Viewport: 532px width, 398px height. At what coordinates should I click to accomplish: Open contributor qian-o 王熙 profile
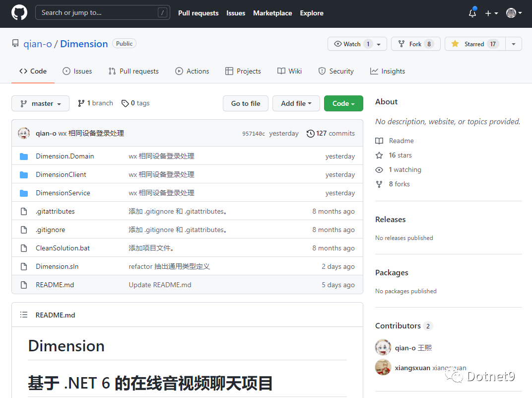413,348
